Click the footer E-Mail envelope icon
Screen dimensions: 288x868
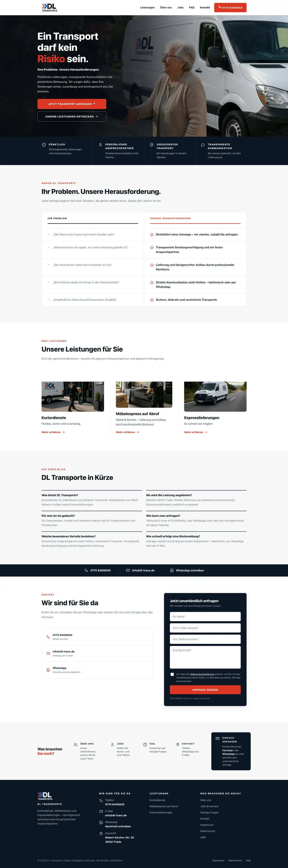coord(101,812)
